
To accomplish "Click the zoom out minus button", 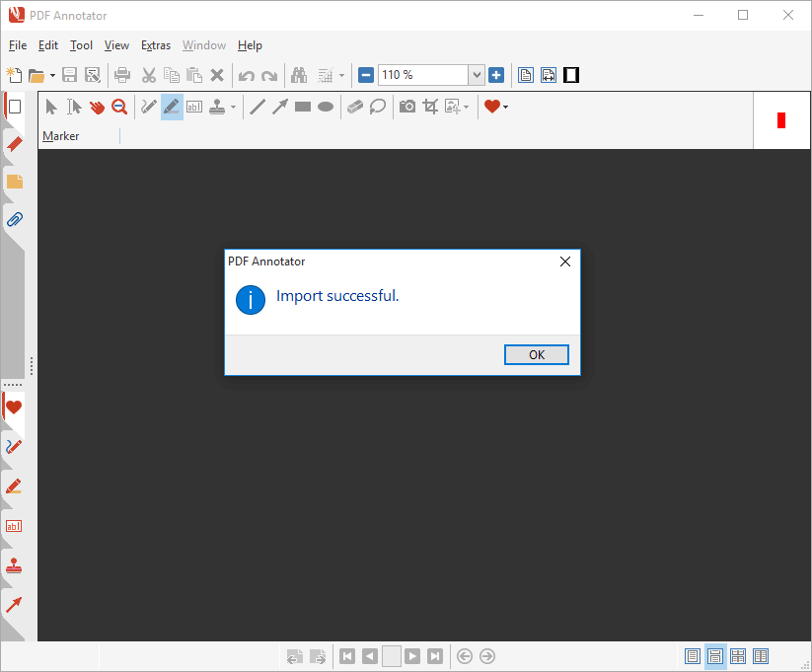I will (366, 75).
